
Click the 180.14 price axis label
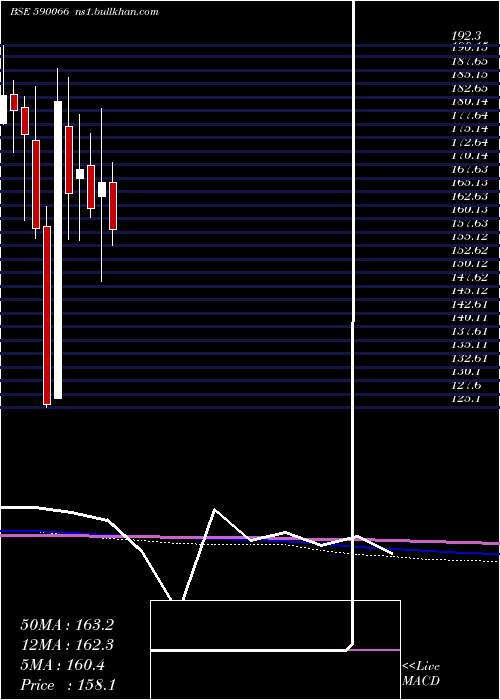pos(469,101)
